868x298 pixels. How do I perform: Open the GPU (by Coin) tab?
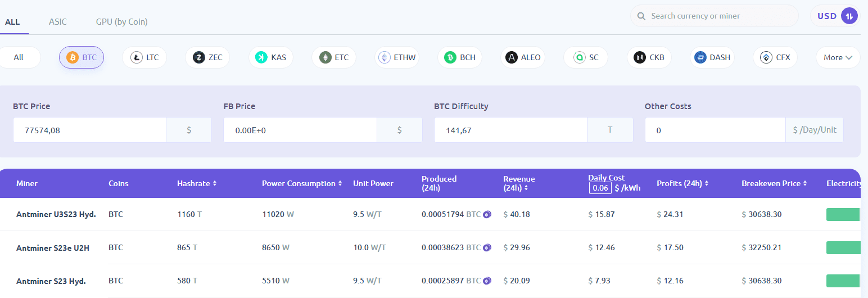122,22
